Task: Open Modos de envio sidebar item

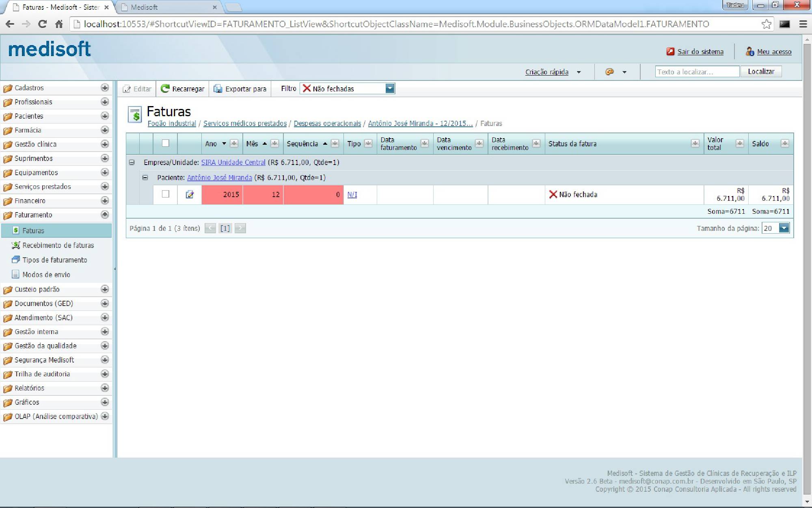Action: [46, 274]
